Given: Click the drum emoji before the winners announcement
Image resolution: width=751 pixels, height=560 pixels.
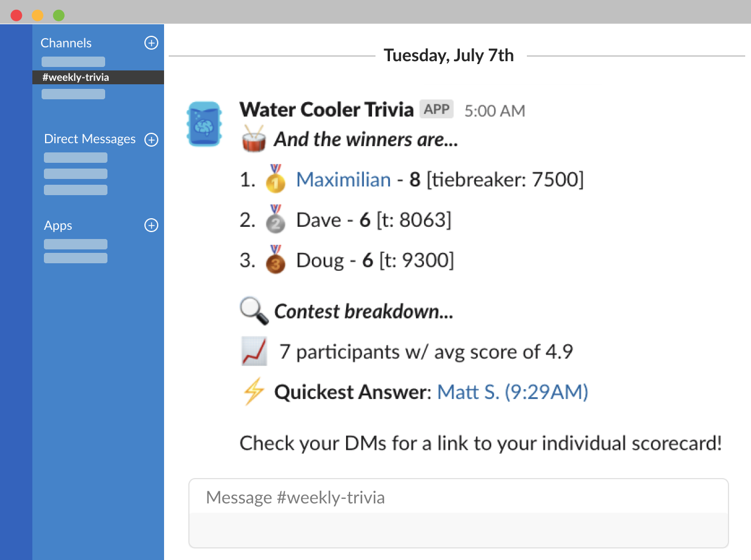Looking at the screenshot, I should pos(253,139).
